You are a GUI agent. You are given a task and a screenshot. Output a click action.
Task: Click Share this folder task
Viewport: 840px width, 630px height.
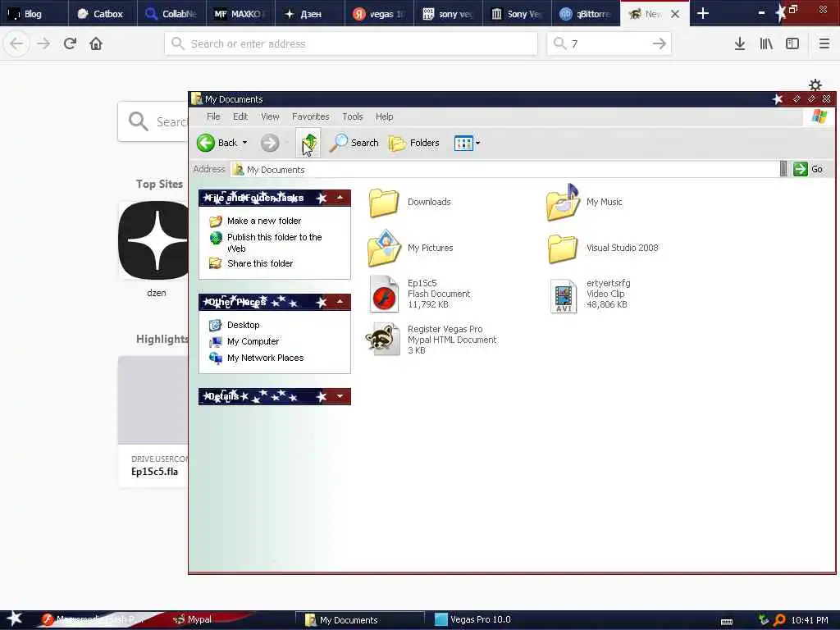259,263
